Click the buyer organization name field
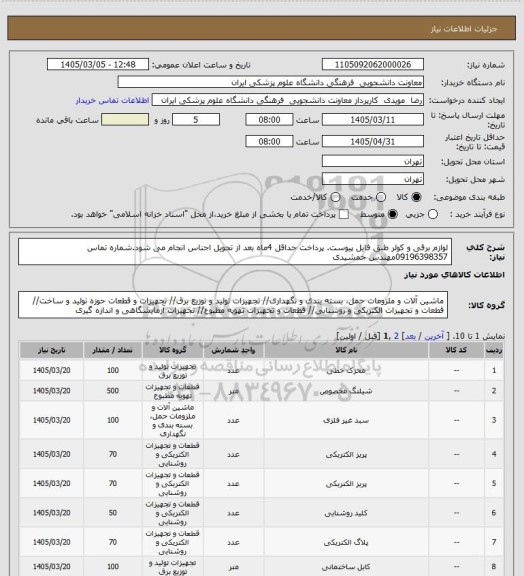This screenshot has width=524, height=576. (270, 82)
